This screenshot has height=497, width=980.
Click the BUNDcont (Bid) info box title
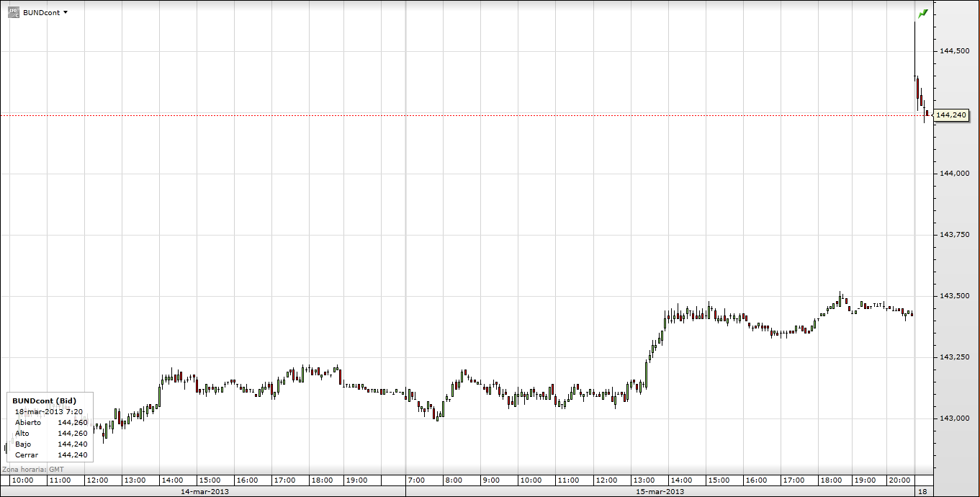coord(44,400)
